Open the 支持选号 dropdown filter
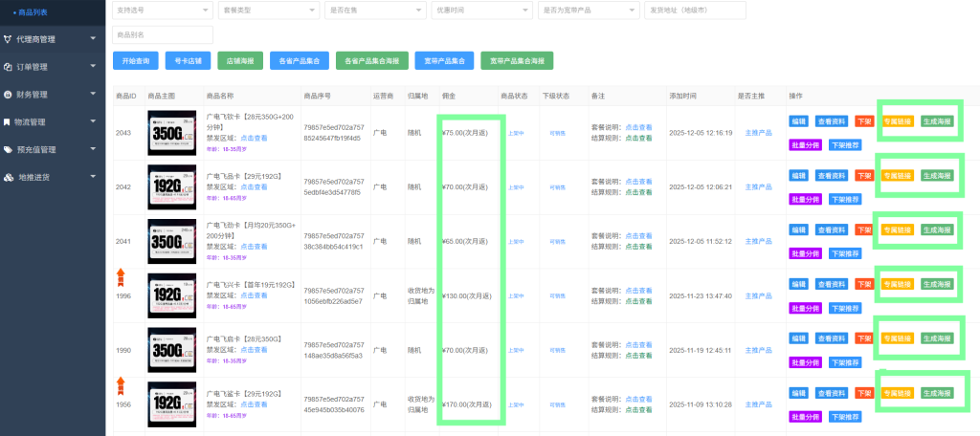Image resolution: width=980 pixels, height=436 pixels. [x=161, y=10]
